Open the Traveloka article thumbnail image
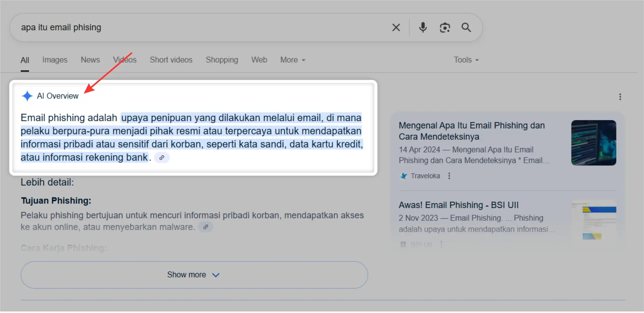The width and height of the screenshot is (644, 313). (594, 143)
